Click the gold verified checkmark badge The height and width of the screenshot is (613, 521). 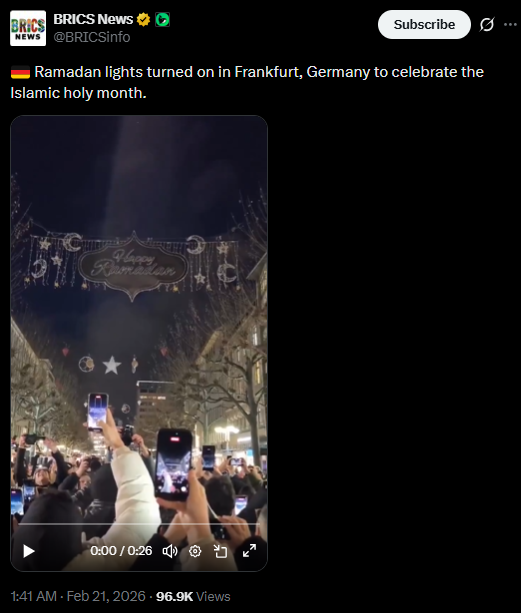point(144,19)
